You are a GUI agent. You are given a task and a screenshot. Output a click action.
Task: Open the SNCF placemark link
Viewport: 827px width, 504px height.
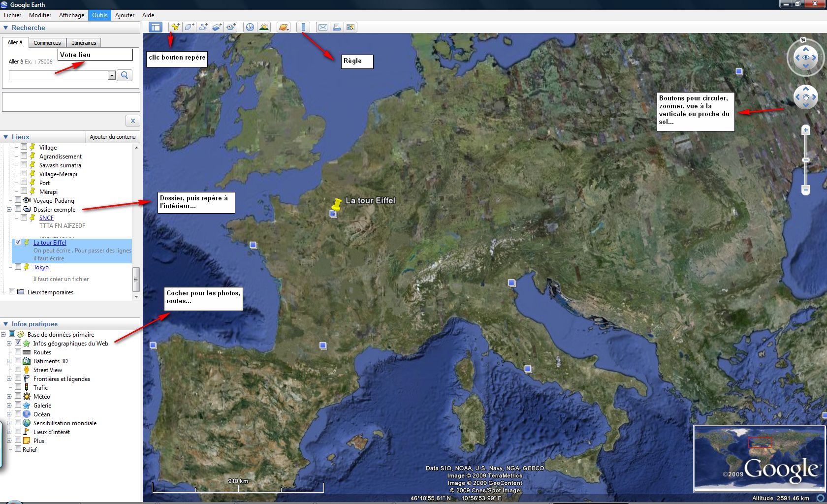47,218
